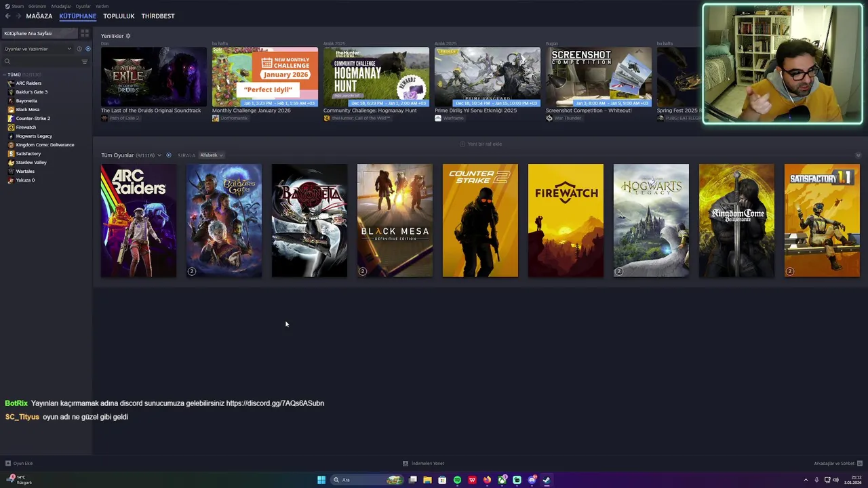The image size is (868, 488).
Task: Open Discord from the taskbar
Action: pos(532,480)
